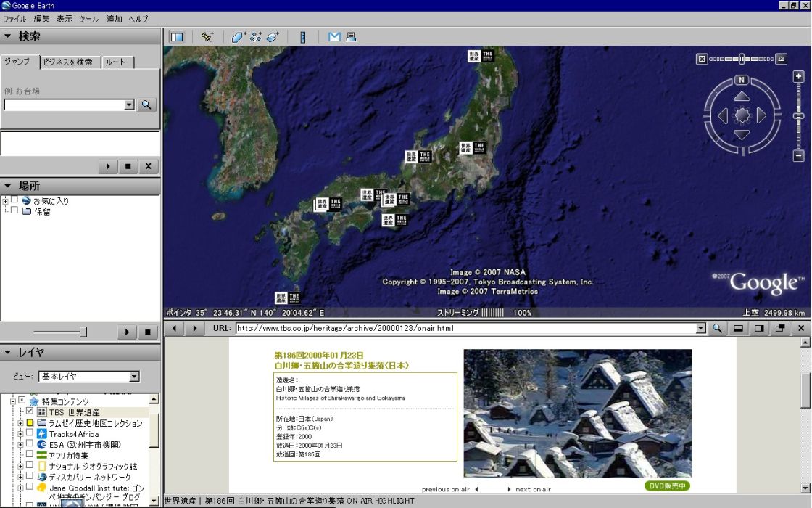This screenshot has width=812, height=508.
Task: Enable the ESA (欧州宇宙機関) layer checkbox
Action: (30, 444)
